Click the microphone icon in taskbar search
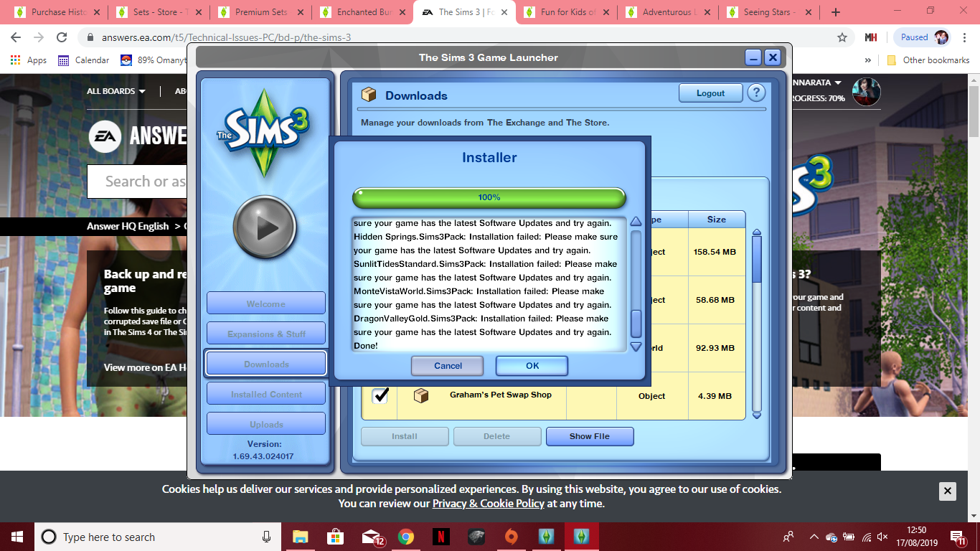Screen dimensions: 980x551 coord(267,537)
